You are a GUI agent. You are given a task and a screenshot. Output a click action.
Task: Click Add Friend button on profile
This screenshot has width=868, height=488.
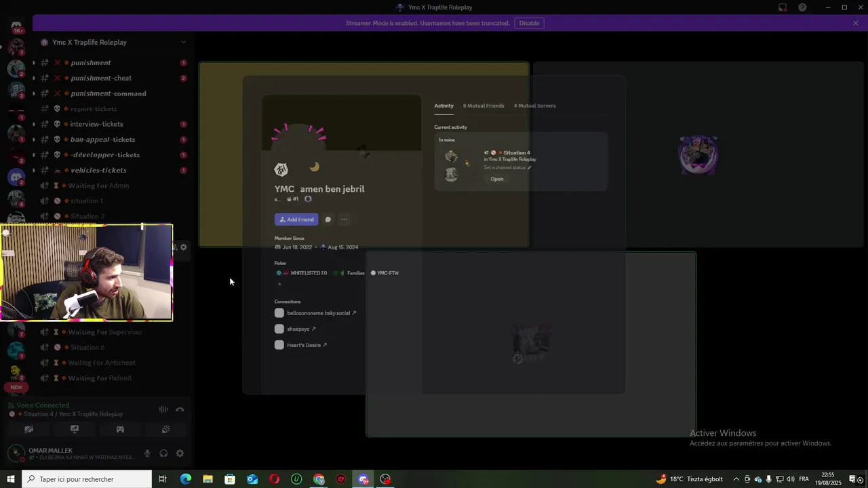coord(296,220)
